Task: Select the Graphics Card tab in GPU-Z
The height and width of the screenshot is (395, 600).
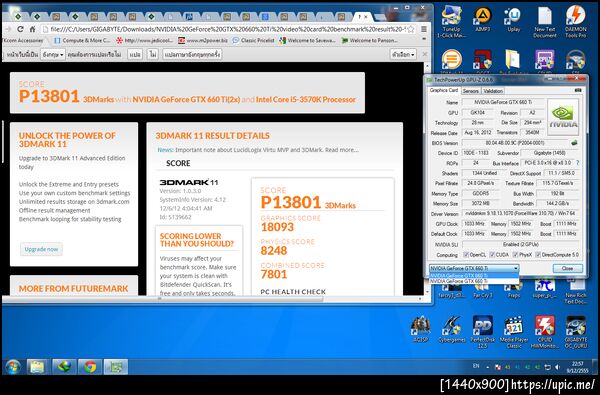Action: 443,90
